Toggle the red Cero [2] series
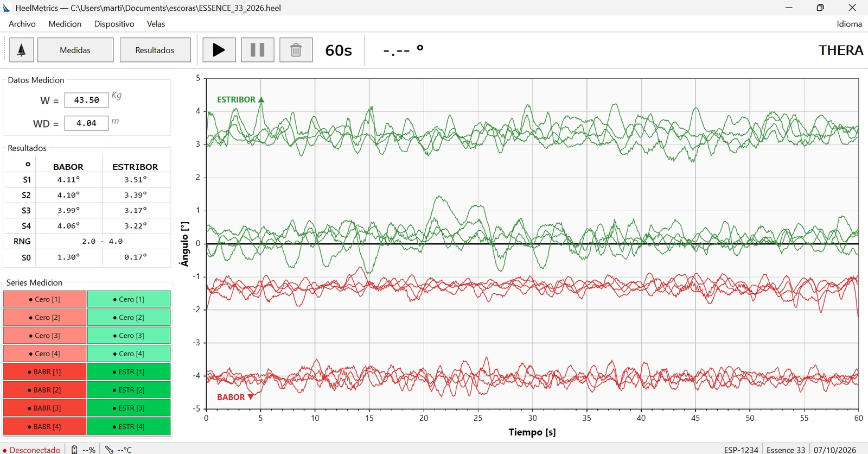This screenshot has height=454, width=868. click(45, 317)
